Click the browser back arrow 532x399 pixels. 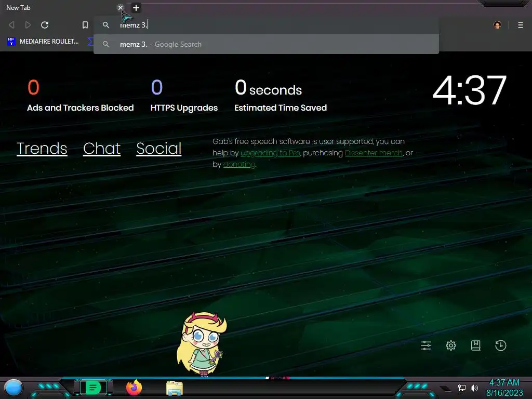pos(11,25)
